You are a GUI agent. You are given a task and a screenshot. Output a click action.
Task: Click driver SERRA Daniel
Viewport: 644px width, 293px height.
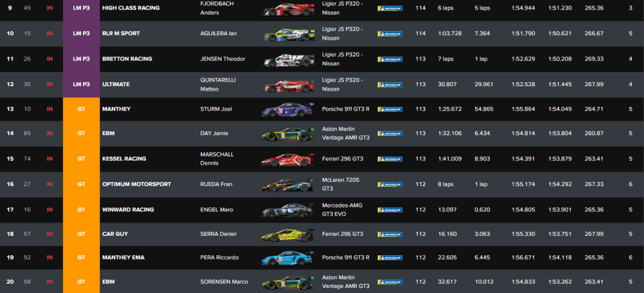[218, 234]
